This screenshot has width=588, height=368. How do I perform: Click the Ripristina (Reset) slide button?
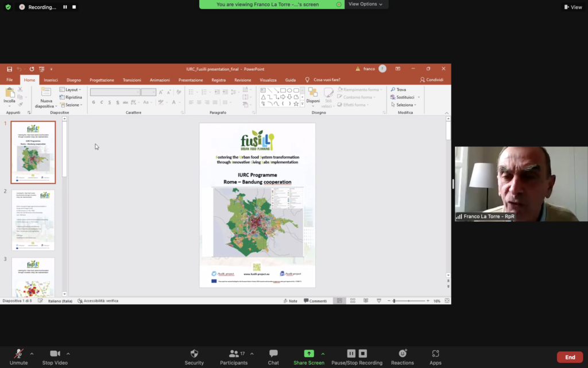tap(71, 97)
